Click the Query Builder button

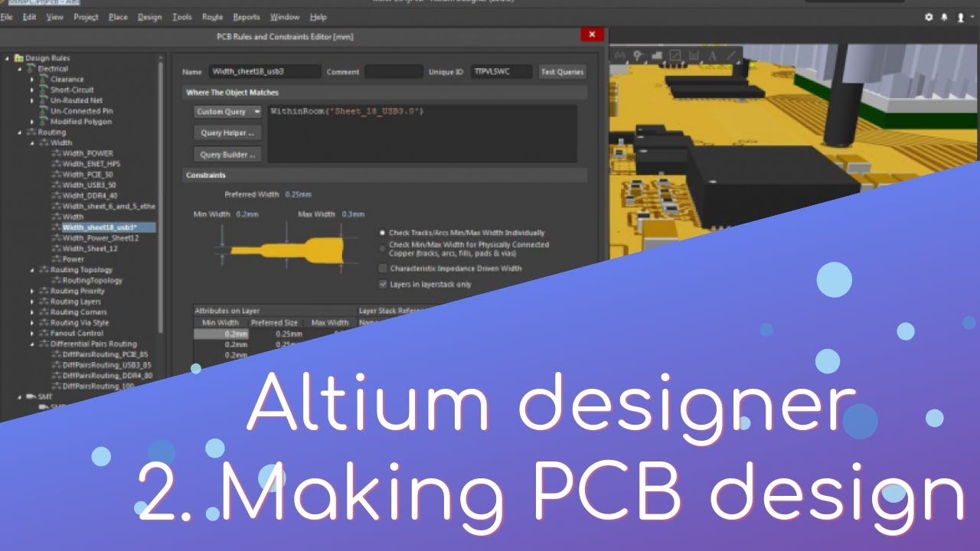(x=227, y=155)
